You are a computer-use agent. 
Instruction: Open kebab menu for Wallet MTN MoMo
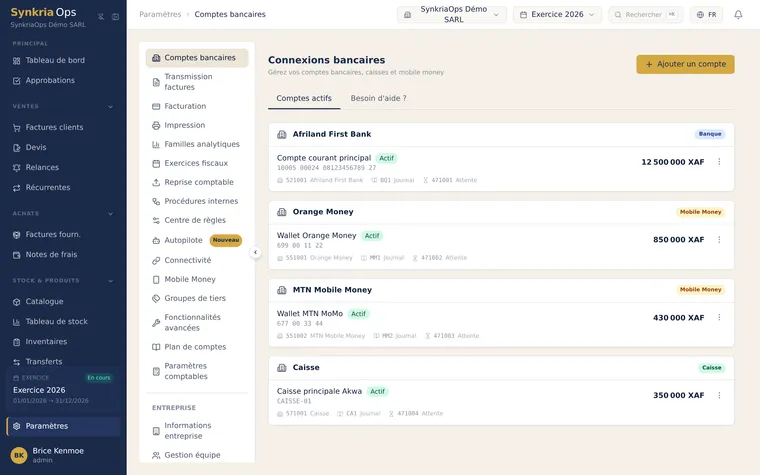pos(719,317)
